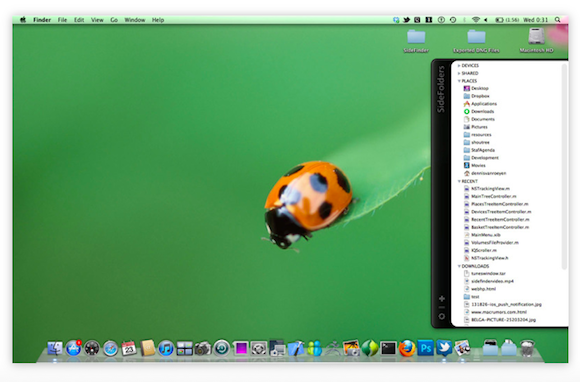Select Pictures in the Places list
Viewport: 580px width, 382px height.
tap(476, 127)
